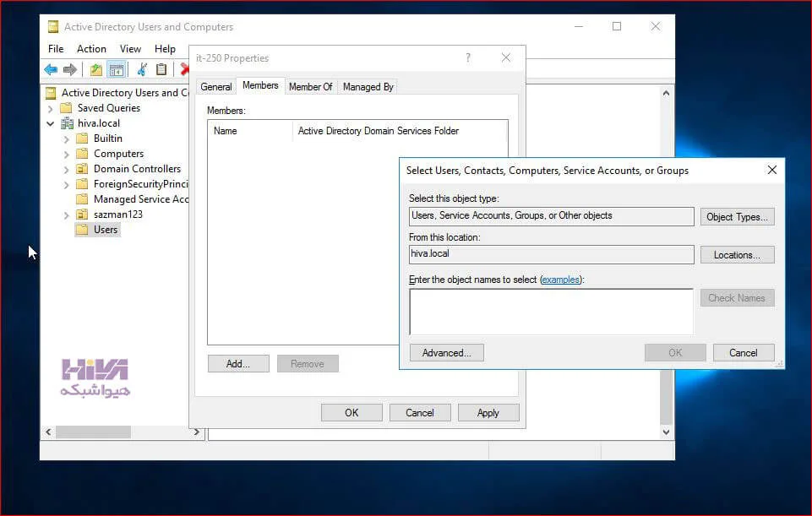The image size is (812, 516).
Task: Click the From this location field
Action: click(551, 254)
